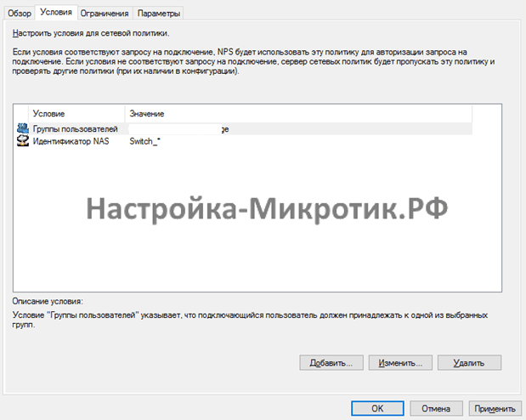
Task: Click the Удалить button
Action: click(x=469, y=363)
